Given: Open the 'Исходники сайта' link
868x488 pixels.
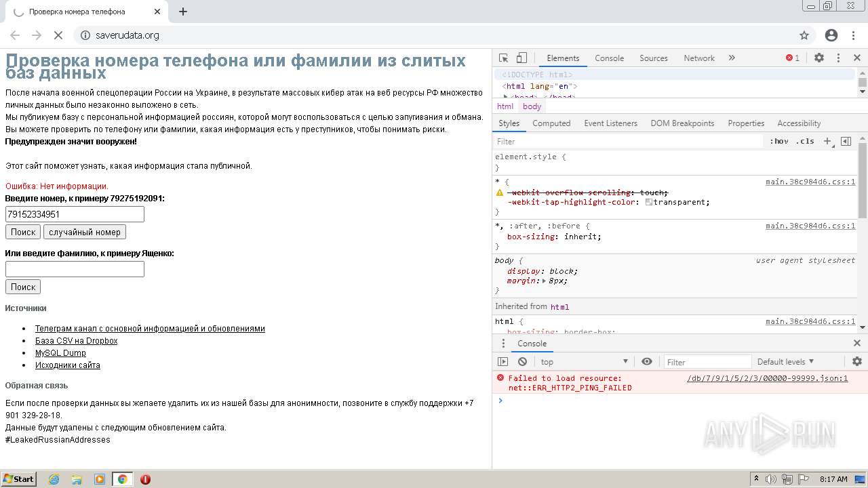Looking at the screenshot, I should click(68, 365).
